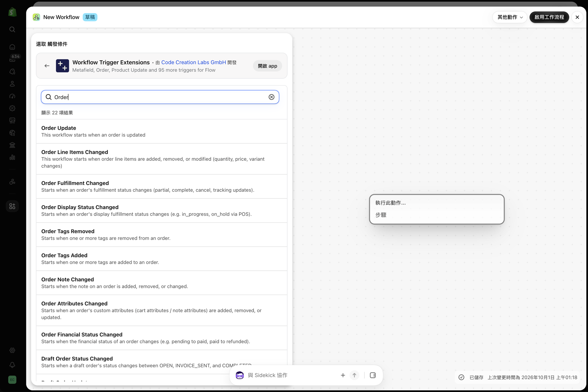Select Order Display Status Changed trigger
588x392 pixels.
point(162,211)
